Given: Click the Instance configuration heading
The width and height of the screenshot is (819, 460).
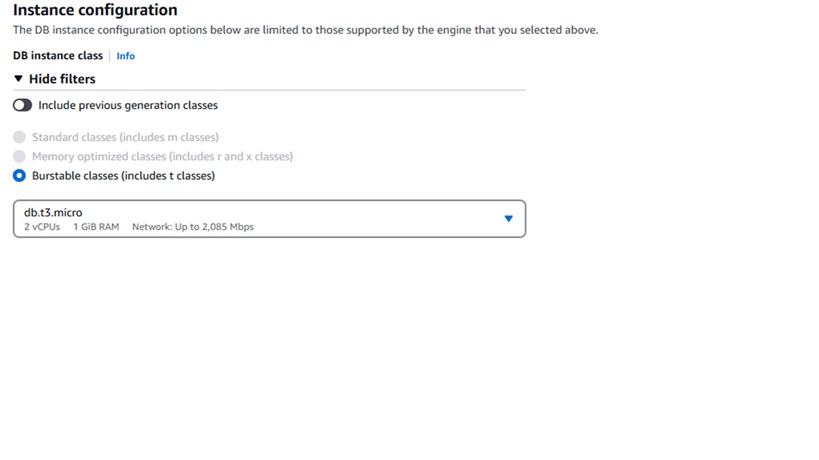Looking at the screenshot, I should (x=95, y=10).
